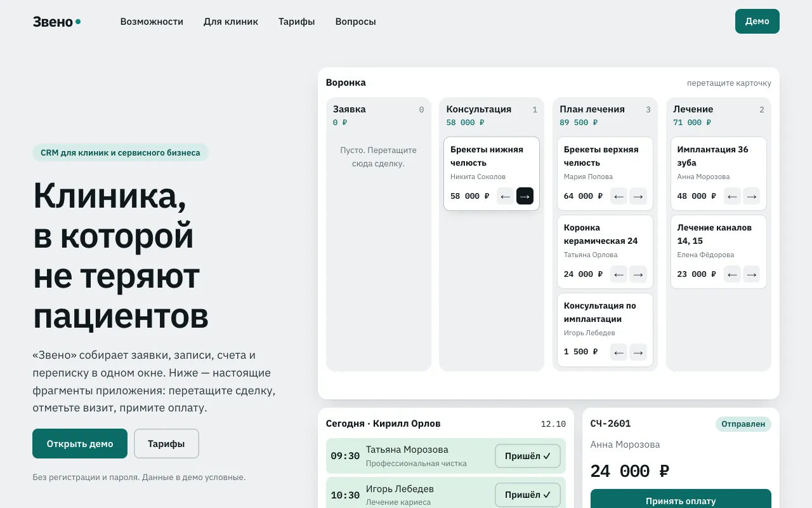Click the Заявка column heading
The height and width of the screenshot is (508, 812).
pyautogui.click(x=350, y=109)
